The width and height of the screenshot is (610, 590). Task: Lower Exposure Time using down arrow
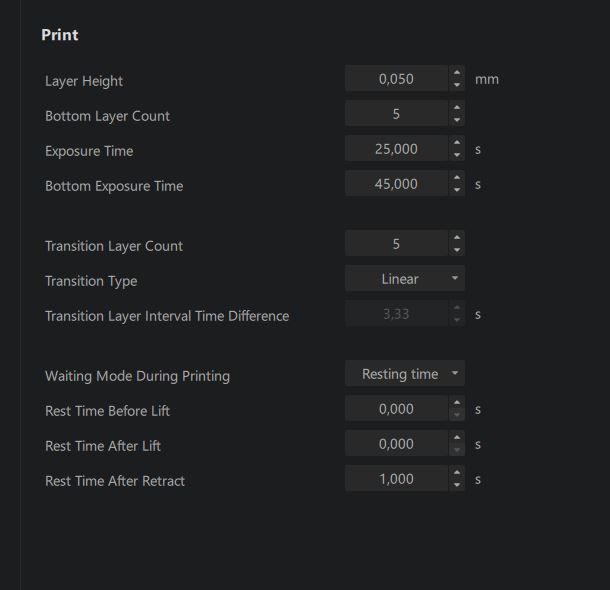(457, 154)
